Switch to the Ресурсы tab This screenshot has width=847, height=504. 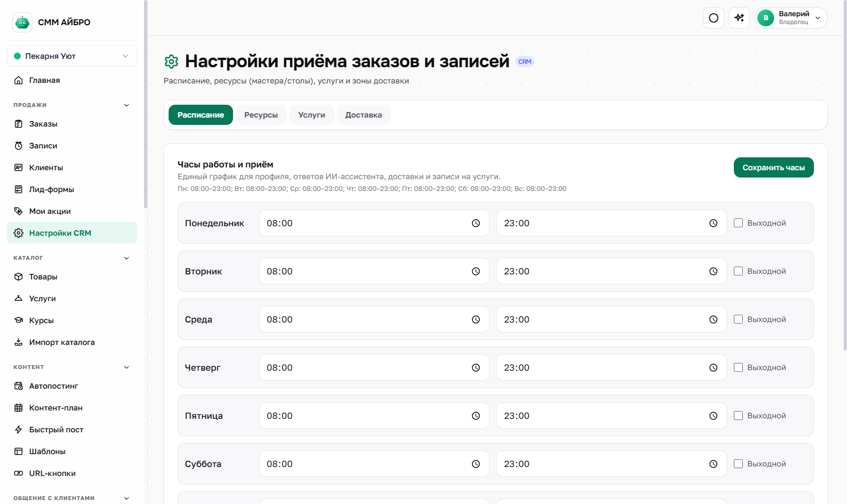point(261,115)
